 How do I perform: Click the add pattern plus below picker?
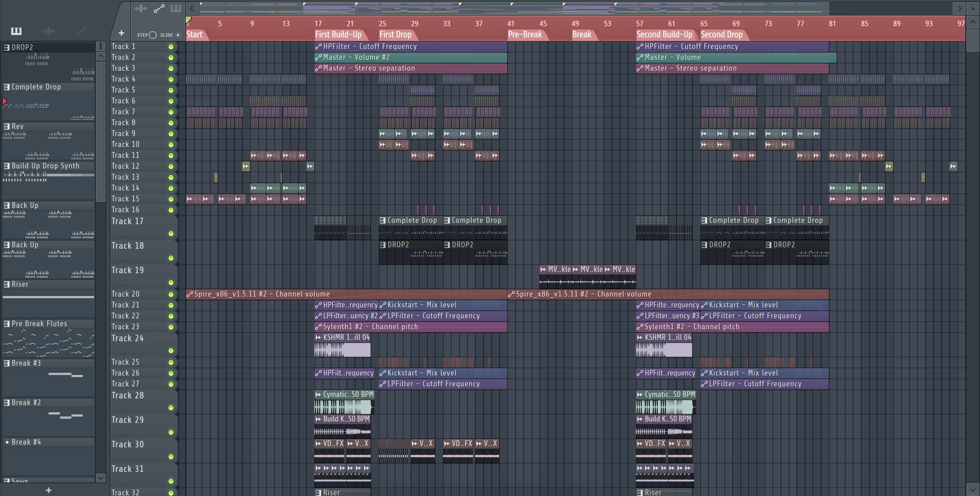click(x=48, y=490)
